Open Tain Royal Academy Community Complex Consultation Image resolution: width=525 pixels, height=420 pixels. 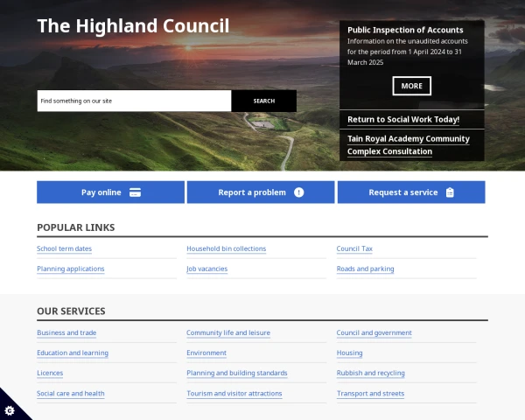coord(408,145)
